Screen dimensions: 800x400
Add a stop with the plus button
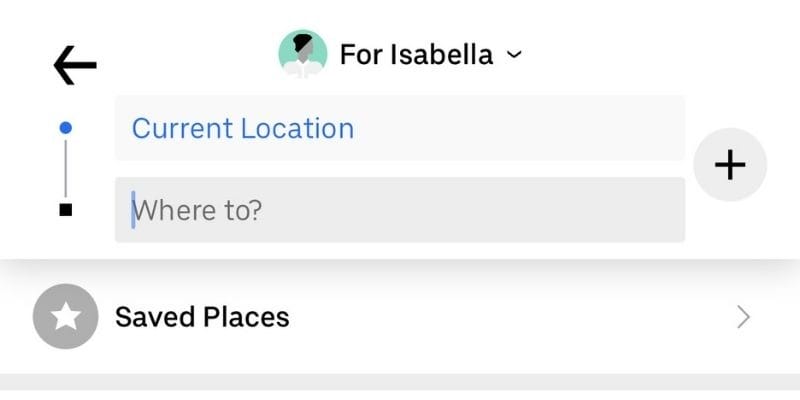(730, 165)
